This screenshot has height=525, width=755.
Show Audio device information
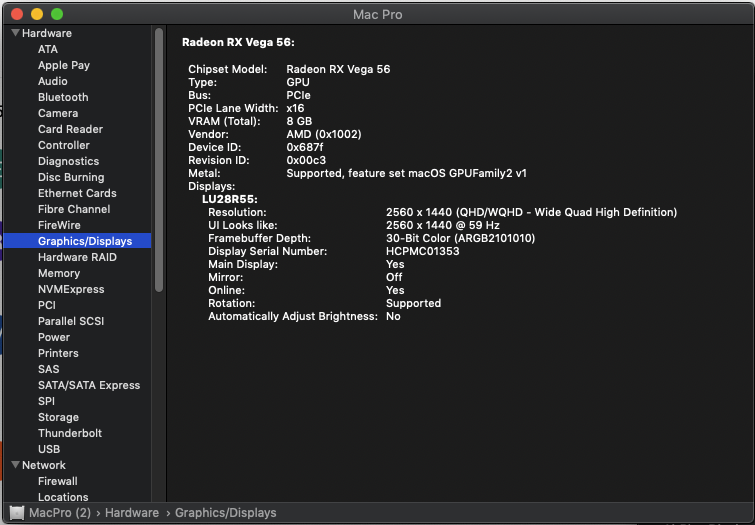click(53, 81)
